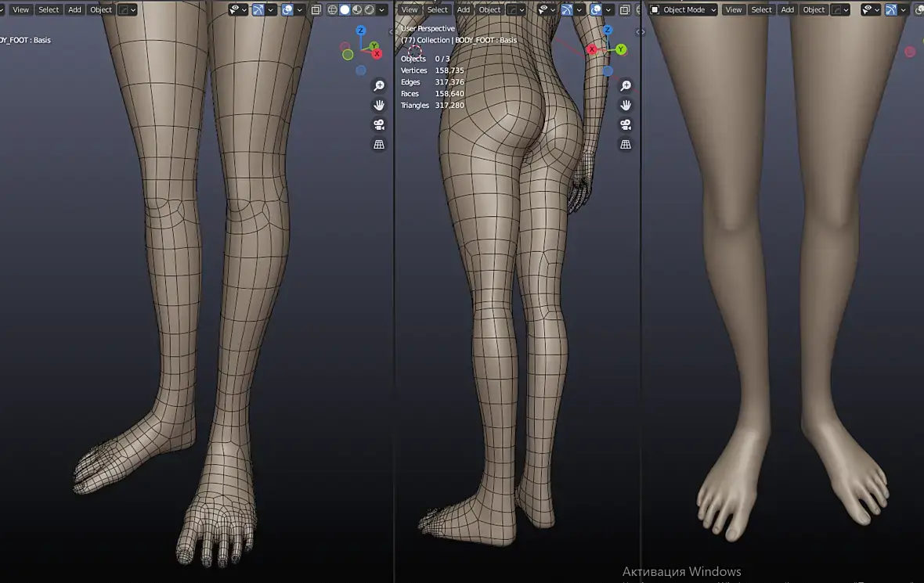This screenshot has width=924, height=583.
Task: Toggle X-ray mode in left viewport
Action: pyautogui.click(x=316, y=9)
